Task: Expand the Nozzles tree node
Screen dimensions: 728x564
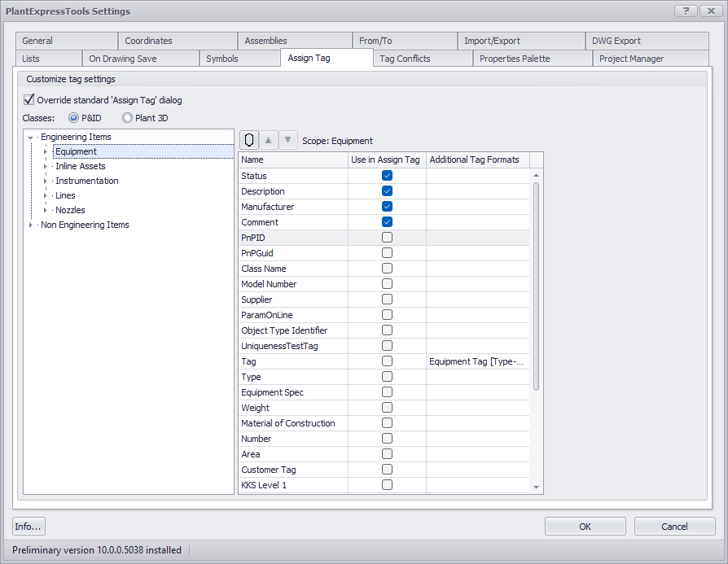Action: (46, 210)
